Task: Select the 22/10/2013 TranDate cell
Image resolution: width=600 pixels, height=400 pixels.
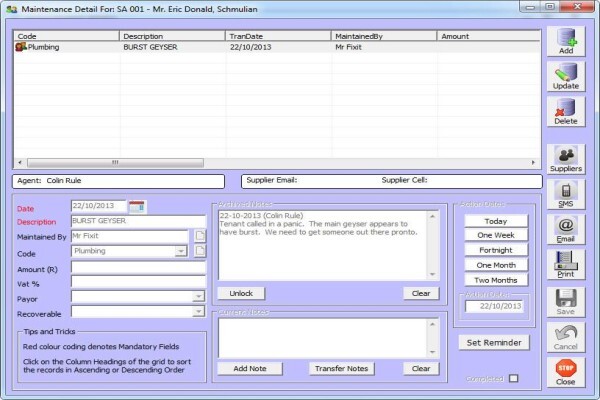Action: [251, 47]
